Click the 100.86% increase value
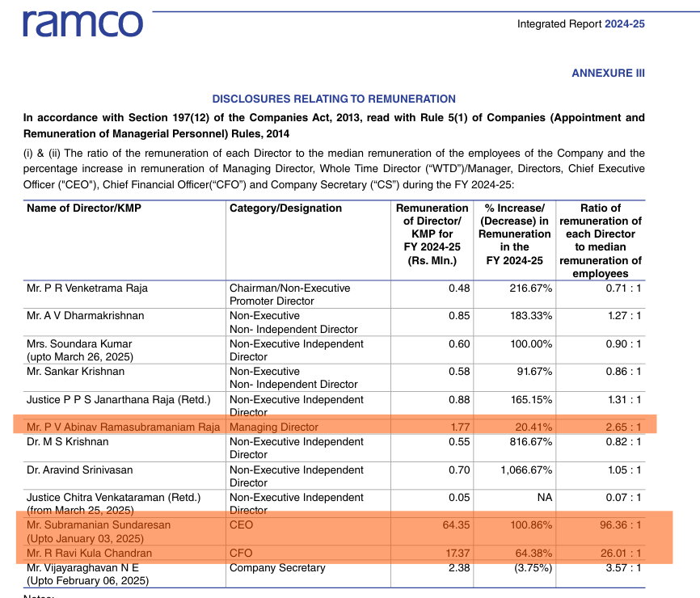 tap(531, 524)
